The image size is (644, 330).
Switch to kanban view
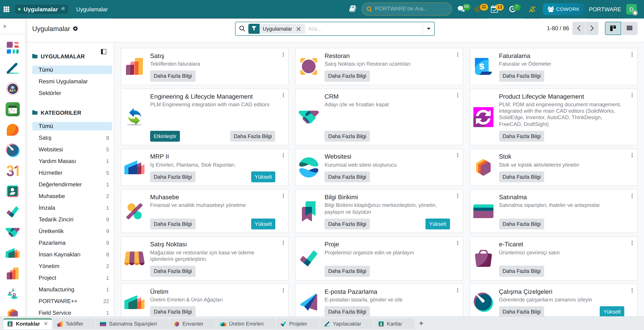(x=612, y=29)
